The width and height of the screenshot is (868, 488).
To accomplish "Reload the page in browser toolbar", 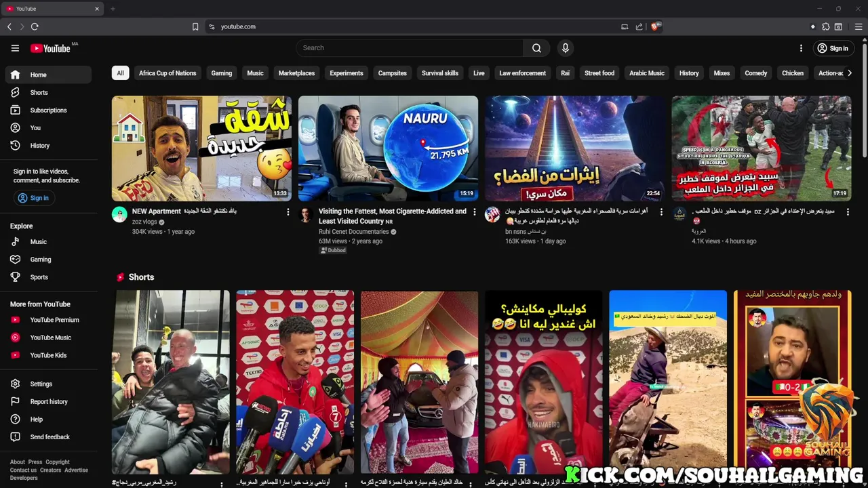I will 35,26.
